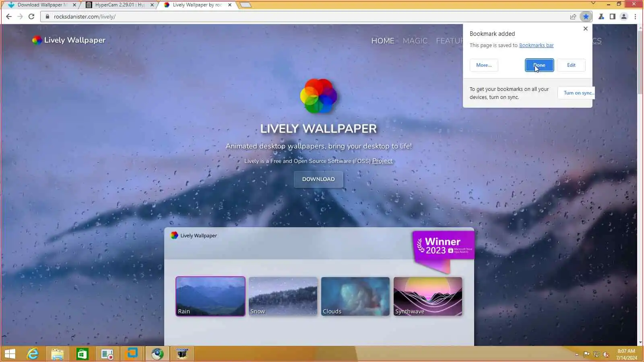Screen dimensions: 644x362
Task: Click the Turn on sync button
Action: [576, 93]
